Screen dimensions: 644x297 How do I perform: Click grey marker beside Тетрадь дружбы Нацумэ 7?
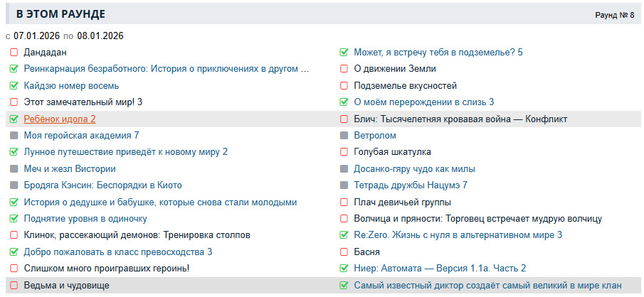[x=344, y=185]
